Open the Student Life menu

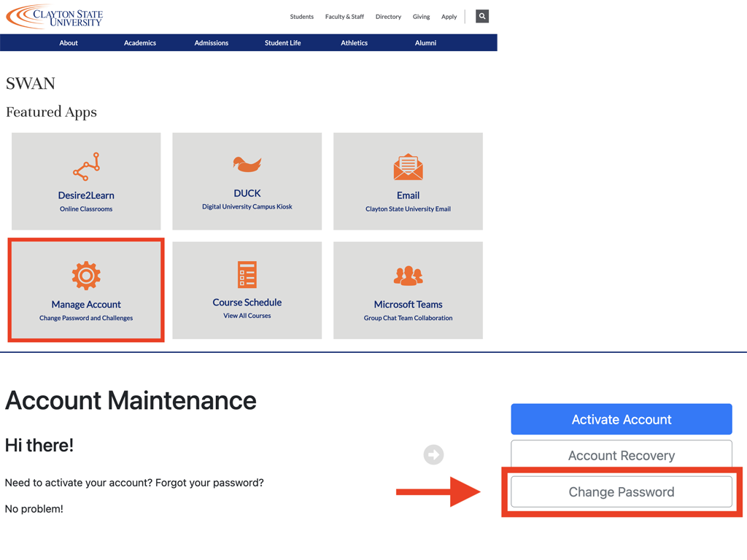(x=283, y=43)
